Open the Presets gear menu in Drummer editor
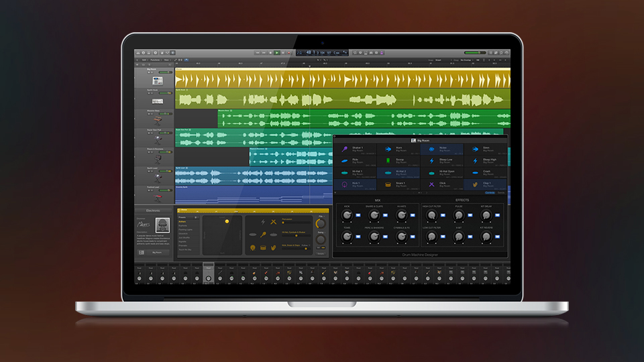This screenshot has height=362, width=644. [196, 217]
